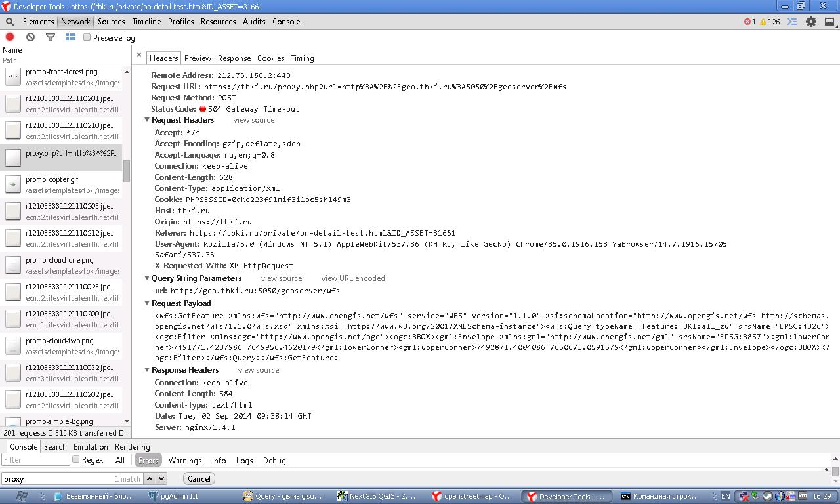
Task: Open the network request filter
Action: (51, 37)
